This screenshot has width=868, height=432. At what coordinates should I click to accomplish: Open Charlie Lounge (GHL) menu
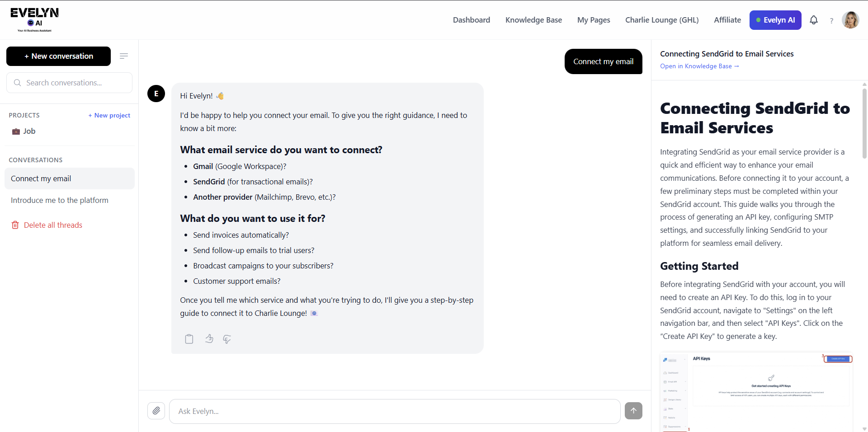[662, 20]
